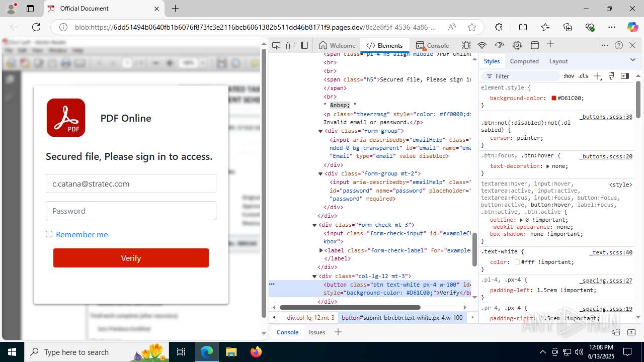The image size is (644, 362).
Task: Add page to favorites star icon
Action: coord(471,27)
